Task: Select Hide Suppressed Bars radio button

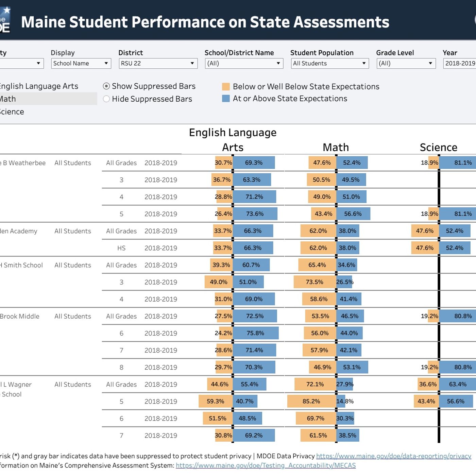Action: point(106,99)
